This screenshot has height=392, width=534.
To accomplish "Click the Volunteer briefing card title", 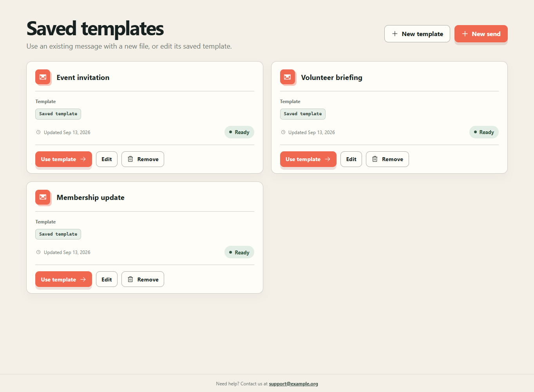I will pyautogui.click(x=332, y=78).
